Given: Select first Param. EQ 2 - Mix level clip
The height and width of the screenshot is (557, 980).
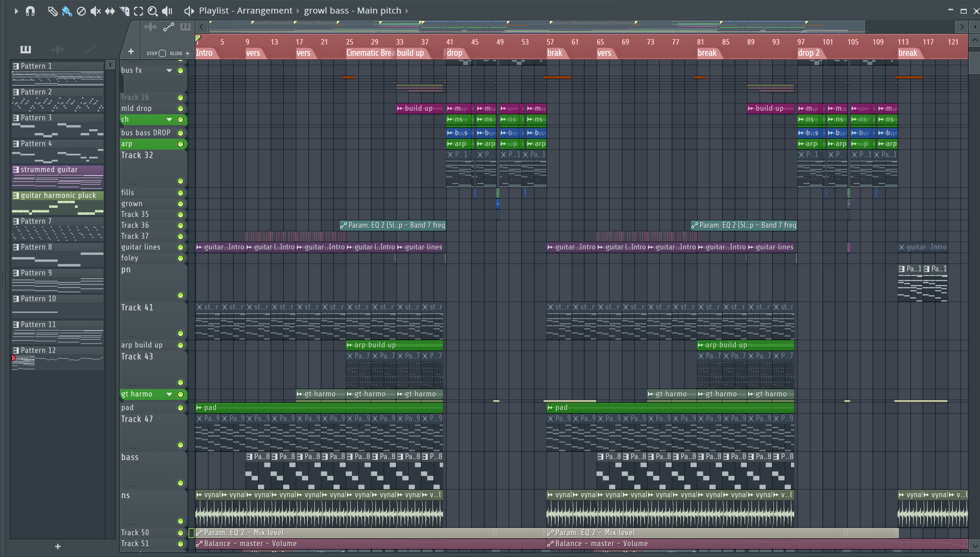Looking at the screenshot, I should [x=370, y=533].
